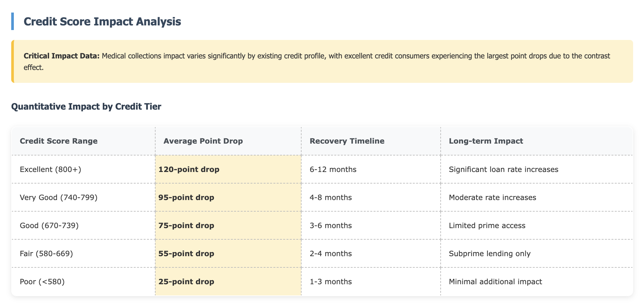Screen dimensions: 644x307
Task: Select Subprime lending only cell
Action: pos(537,254)
